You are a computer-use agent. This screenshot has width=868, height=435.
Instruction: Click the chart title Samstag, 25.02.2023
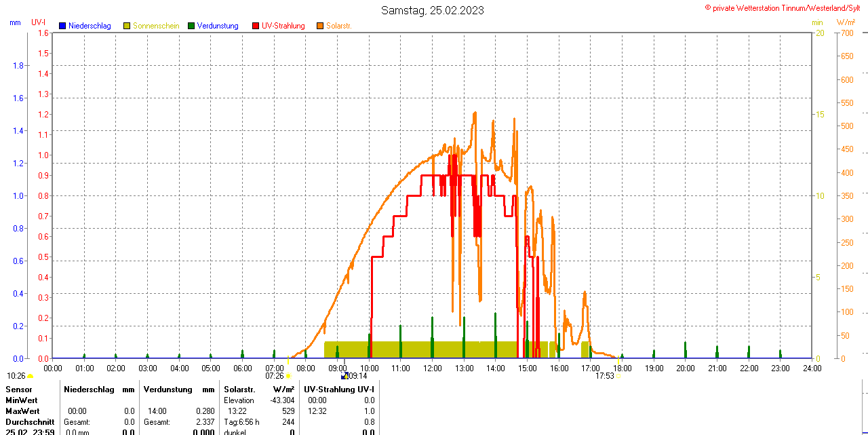tap(433, 10)
